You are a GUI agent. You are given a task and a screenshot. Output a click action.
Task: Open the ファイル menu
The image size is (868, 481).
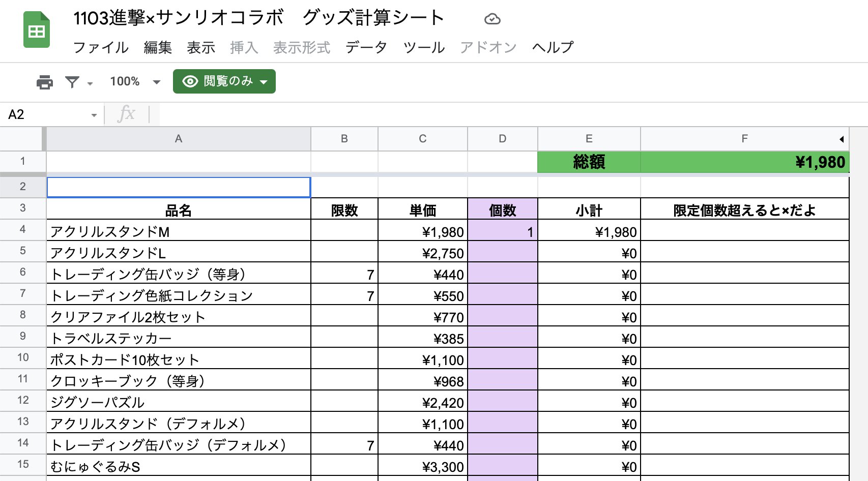pos(101,47)
